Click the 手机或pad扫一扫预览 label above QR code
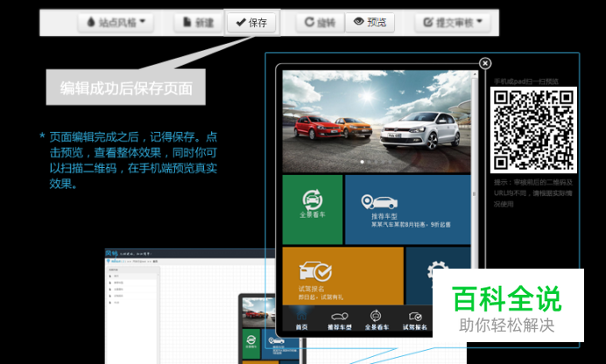606x364 pixels. point(526,81)
